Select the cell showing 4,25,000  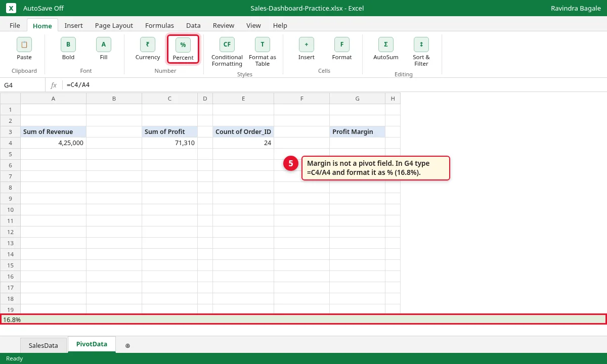coord(54,143)
